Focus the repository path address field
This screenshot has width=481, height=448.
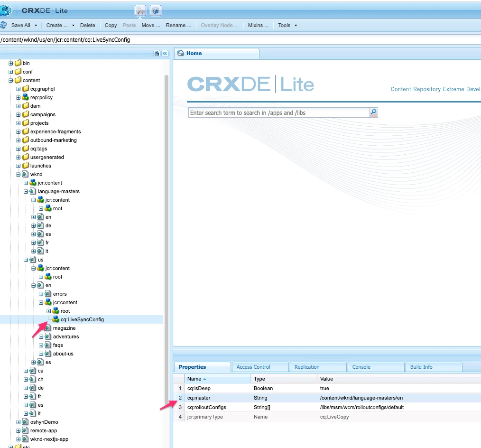pos(240,39)
